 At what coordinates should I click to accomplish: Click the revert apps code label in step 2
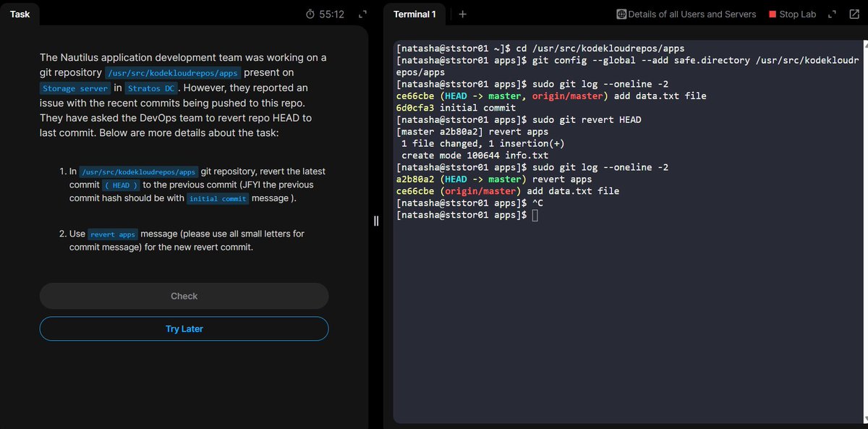point(113,234)
